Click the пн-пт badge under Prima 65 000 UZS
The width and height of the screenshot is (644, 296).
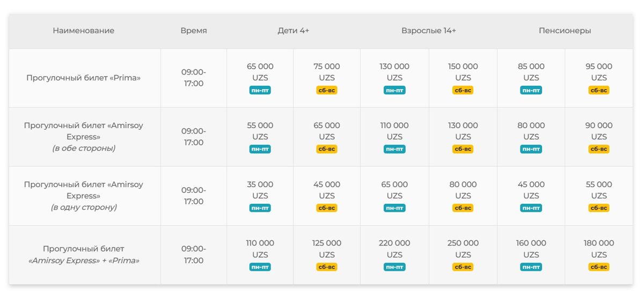[x=260, y=90]
